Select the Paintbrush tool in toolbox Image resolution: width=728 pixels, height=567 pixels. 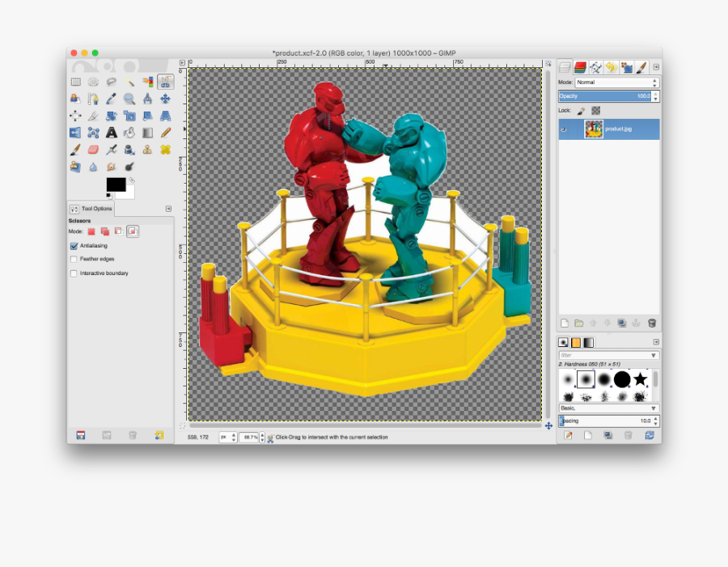point(75,150)
